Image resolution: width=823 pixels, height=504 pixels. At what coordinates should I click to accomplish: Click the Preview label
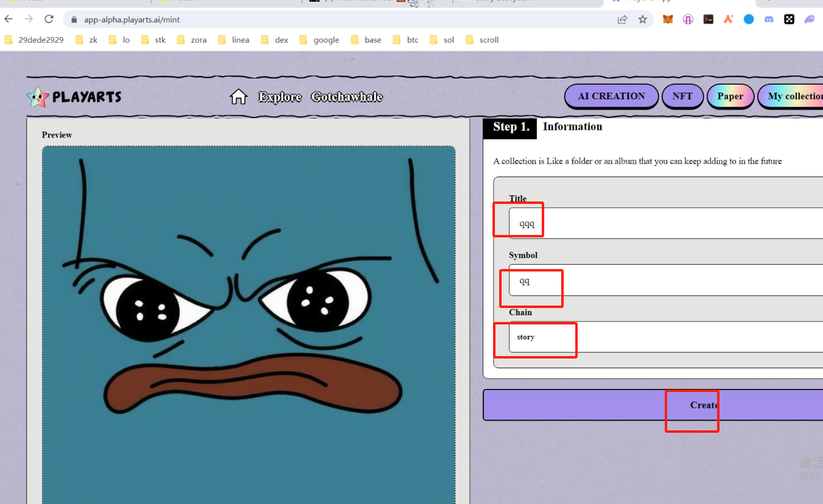(57, 135)
